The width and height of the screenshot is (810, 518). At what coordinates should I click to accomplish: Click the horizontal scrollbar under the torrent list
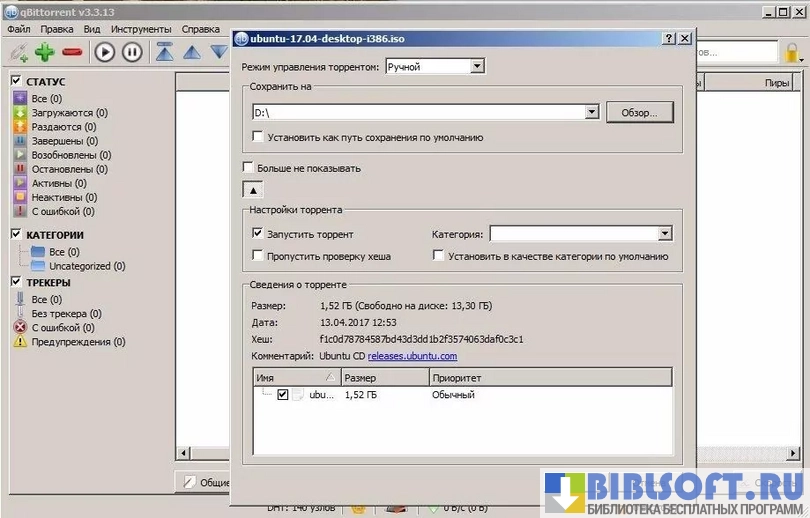tap(203, 452)
